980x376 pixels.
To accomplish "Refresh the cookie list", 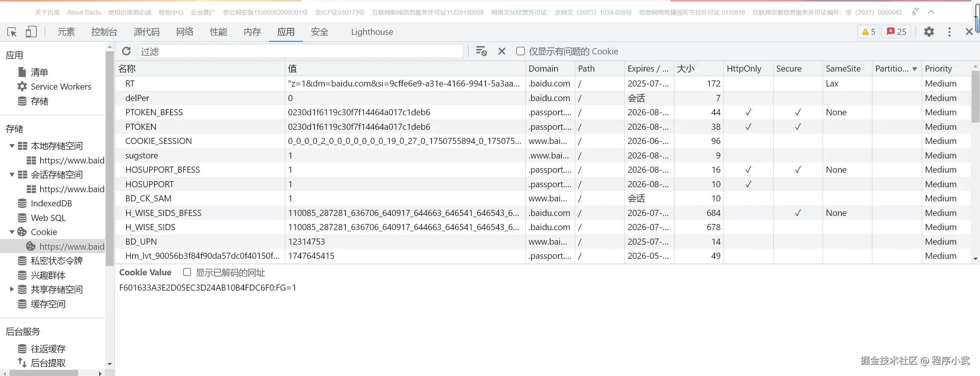I will [126, 51].
